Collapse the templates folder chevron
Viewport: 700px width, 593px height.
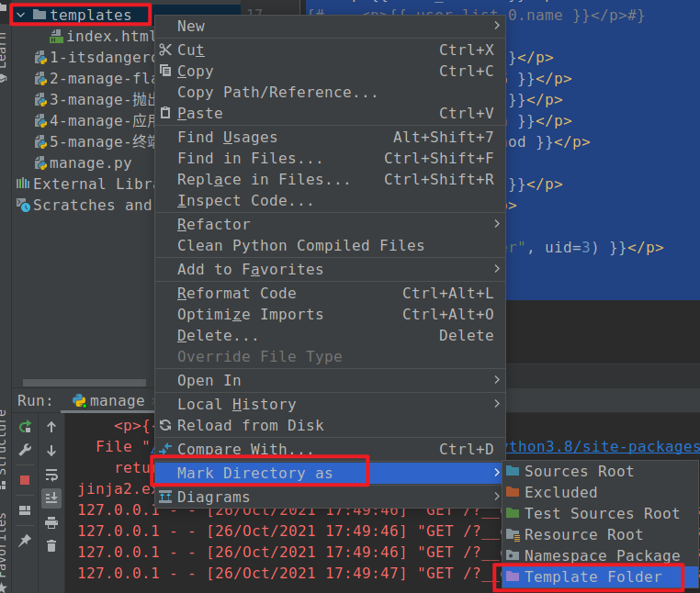pyautogui.click(x=20, y=16)
